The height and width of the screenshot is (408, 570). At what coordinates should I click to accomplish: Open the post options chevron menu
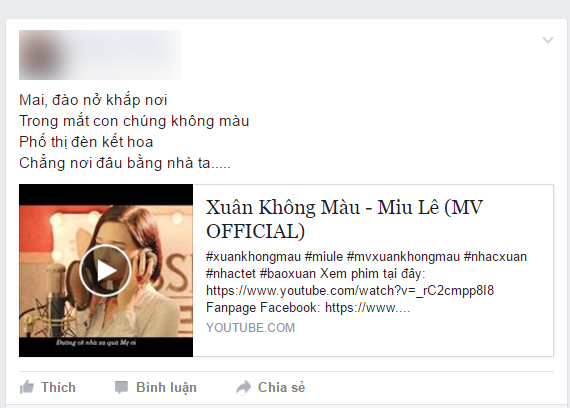pos(548,40)
